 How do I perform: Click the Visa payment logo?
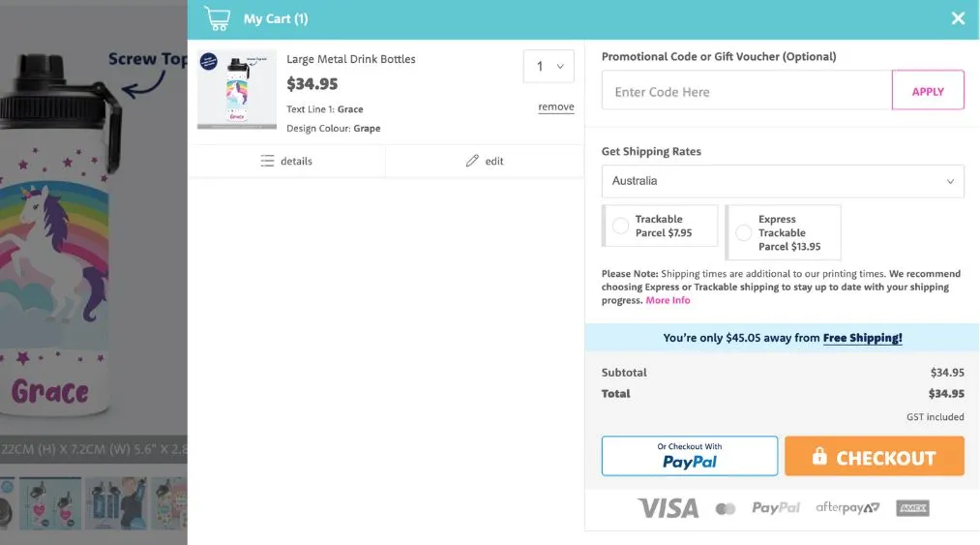click(668, 508)
